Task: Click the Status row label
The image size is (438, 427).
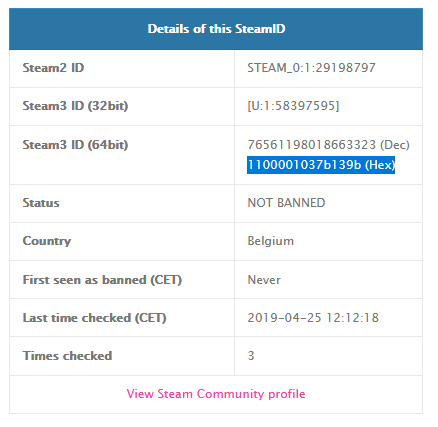Action: (x=41, y=203)
